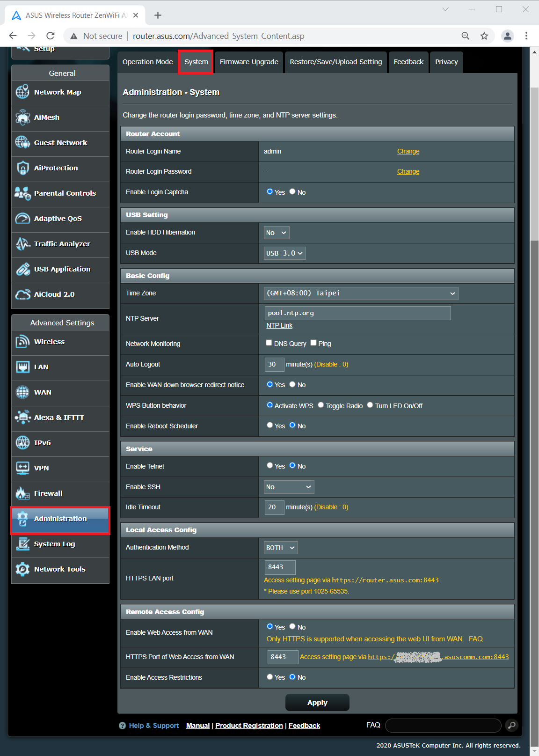Click the Wireless settings icon
539x756 pixels.
[x=22, y=341]
